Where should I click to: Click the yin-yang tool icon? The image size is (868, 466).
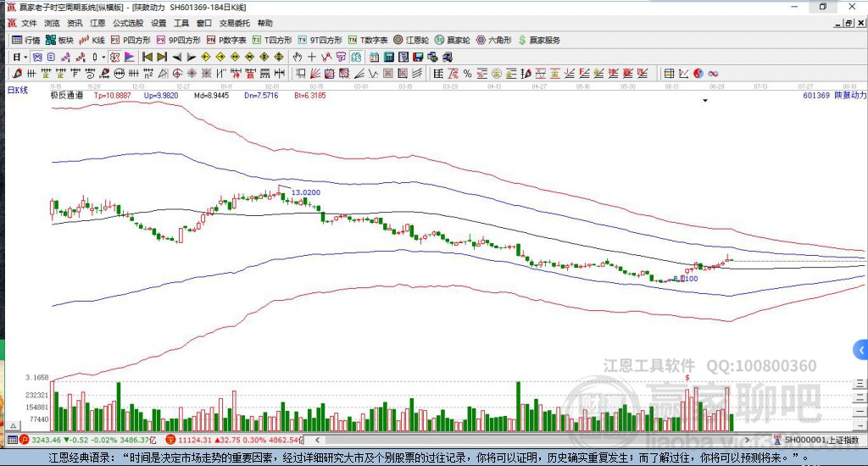(698, 73)
